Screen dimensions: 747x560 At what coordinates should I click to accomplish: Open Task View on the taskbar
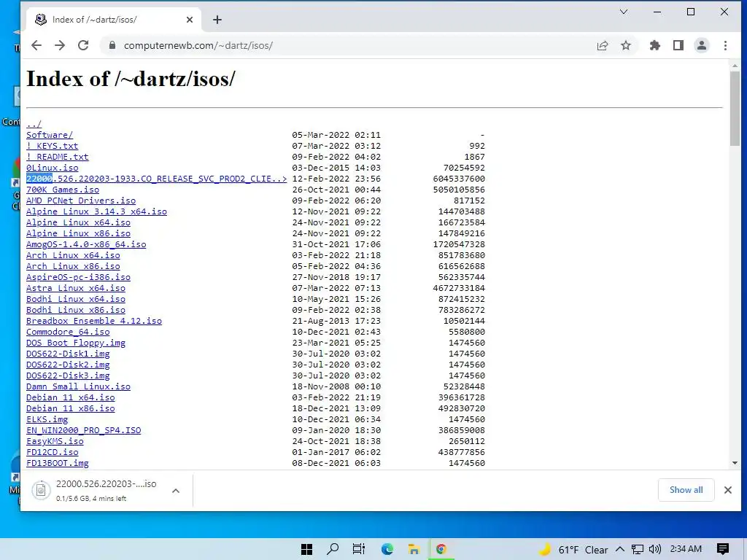[359, 549]
